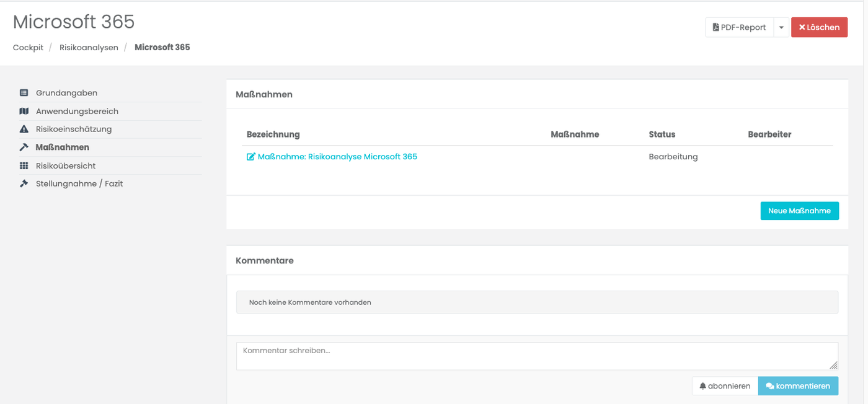Subscribe via the abonnieren button
Image resolution: width=868 pixels, height=404 pixels.
point(725,386)
